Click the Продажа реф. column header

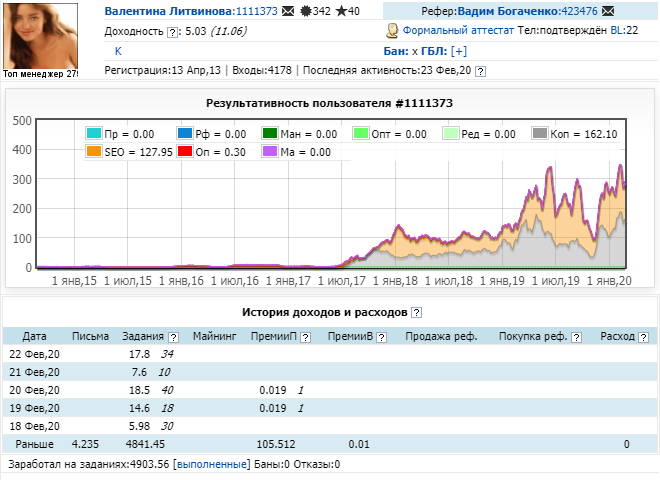click(441, 336)
